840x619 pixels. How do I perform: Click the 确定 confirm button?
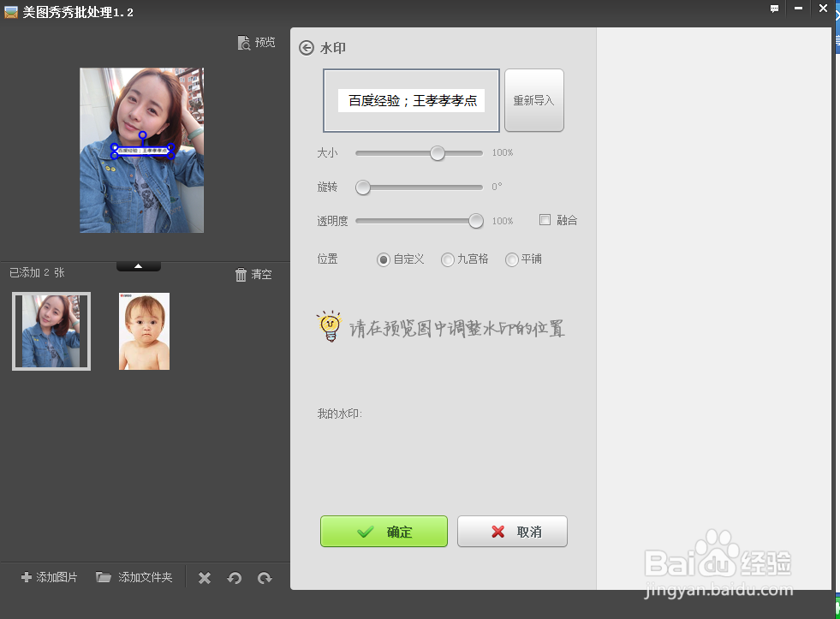tap(384, 531)
